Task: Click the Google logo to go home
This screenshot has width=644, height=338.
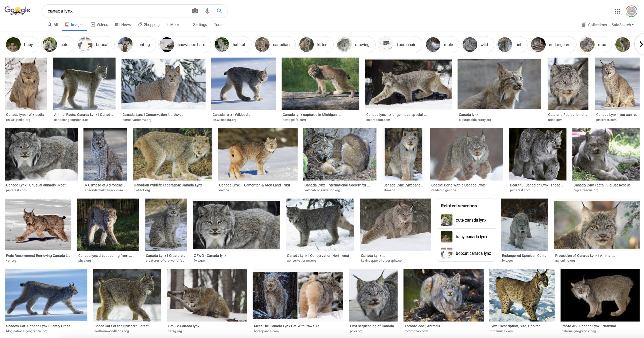Action: coord(17,11)
